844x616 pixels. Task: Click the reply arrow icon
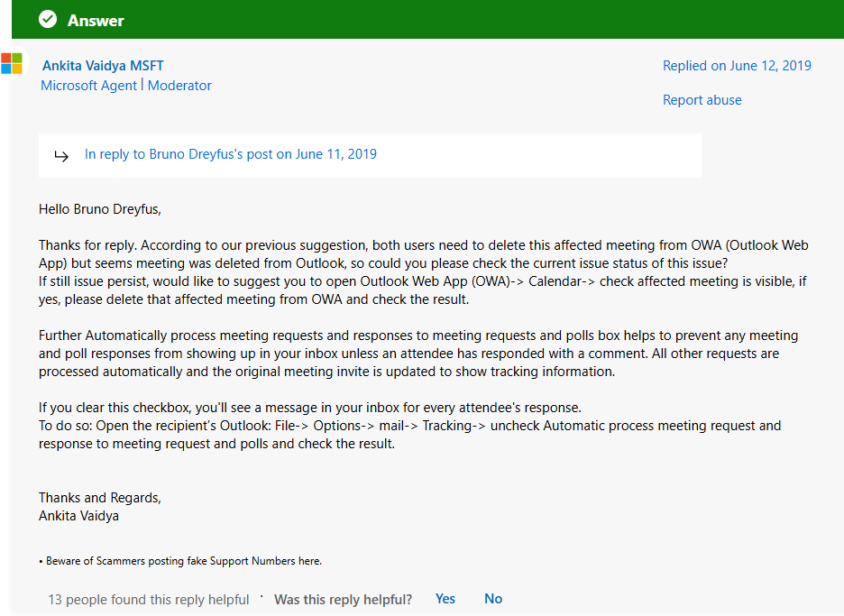point(61,156)
